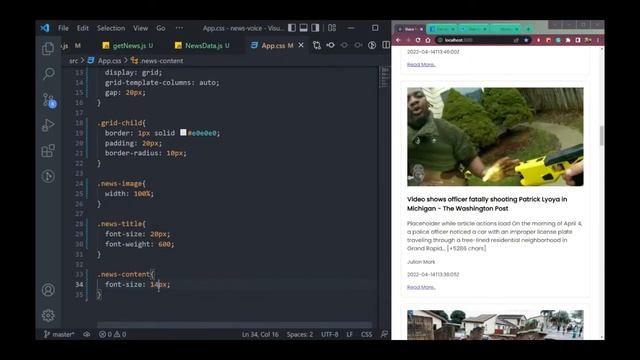Open the File menu
The image size is (640, 360).
coord(63,28)
